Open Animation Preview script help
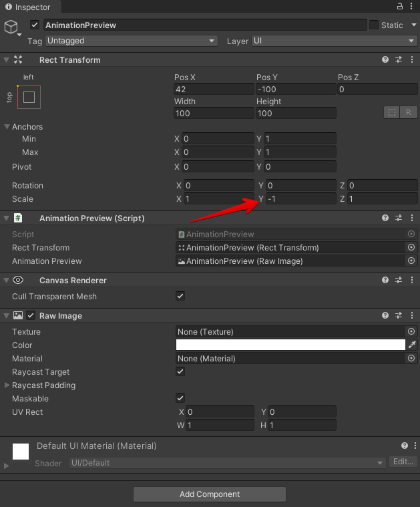The height and width of the screenshot is (507, 420). (x=385, y=218)
